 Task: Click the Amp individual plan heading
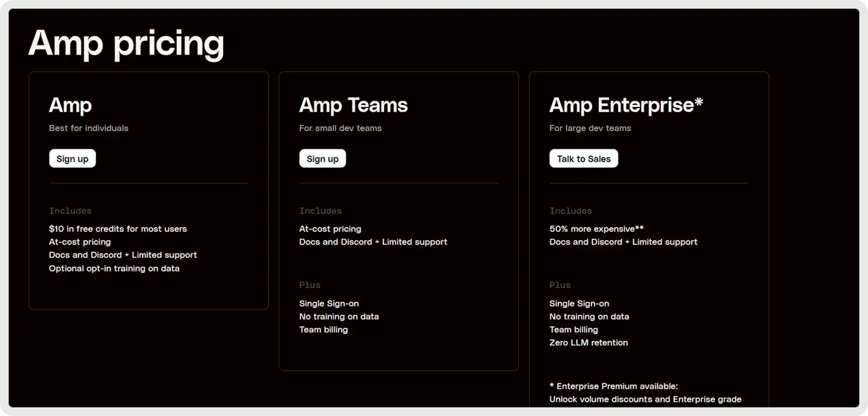71,105
